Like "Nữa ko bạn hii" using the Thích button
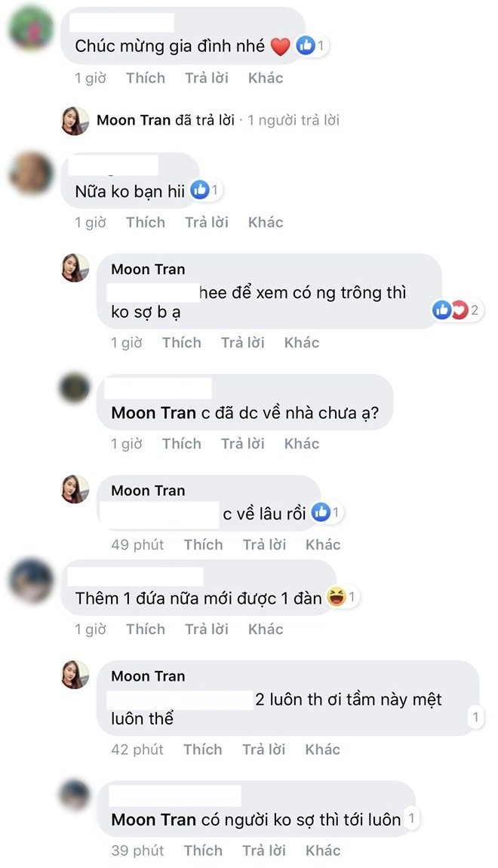498x868 pixels. [146, 222]
